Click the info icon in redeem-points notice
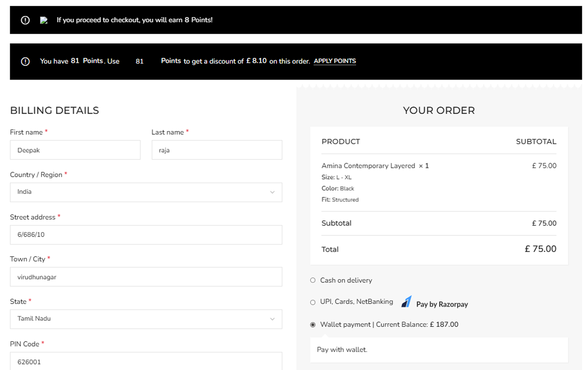 tap(25, 61)
